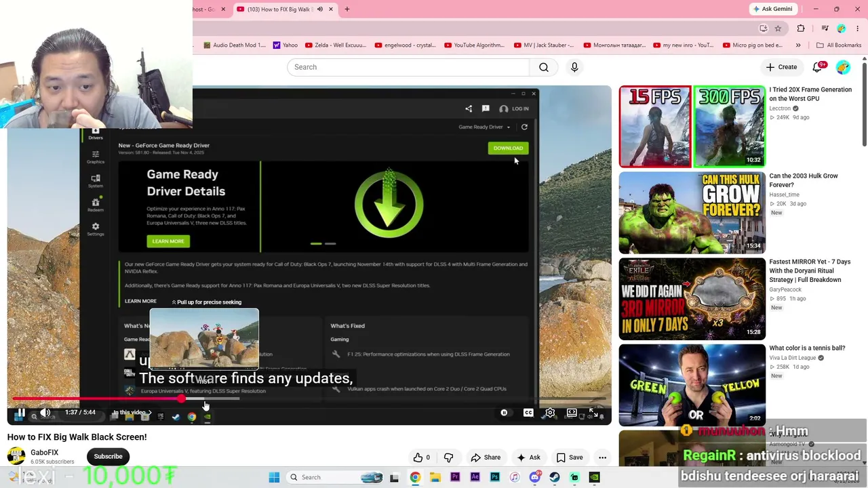Screen dimensions: 868x488
Task: Open the Yahoo bookmark
Action: (285, 45)
